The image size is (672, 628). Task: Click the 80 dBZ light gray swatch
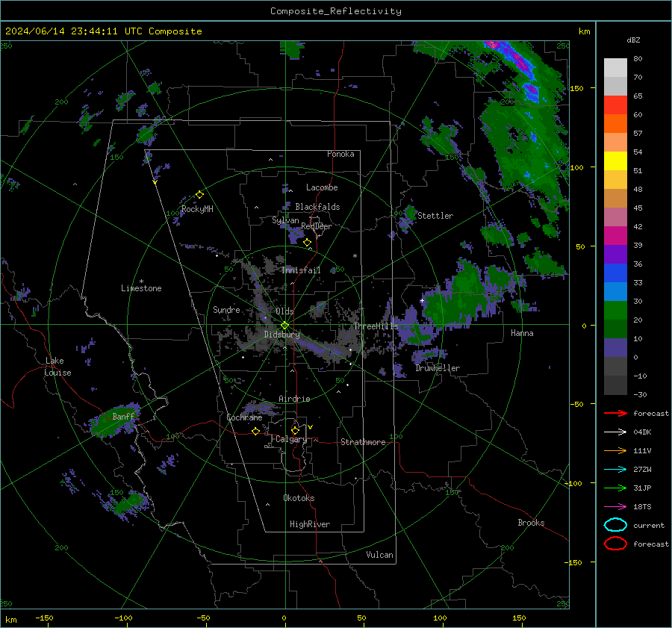point(615,67)
